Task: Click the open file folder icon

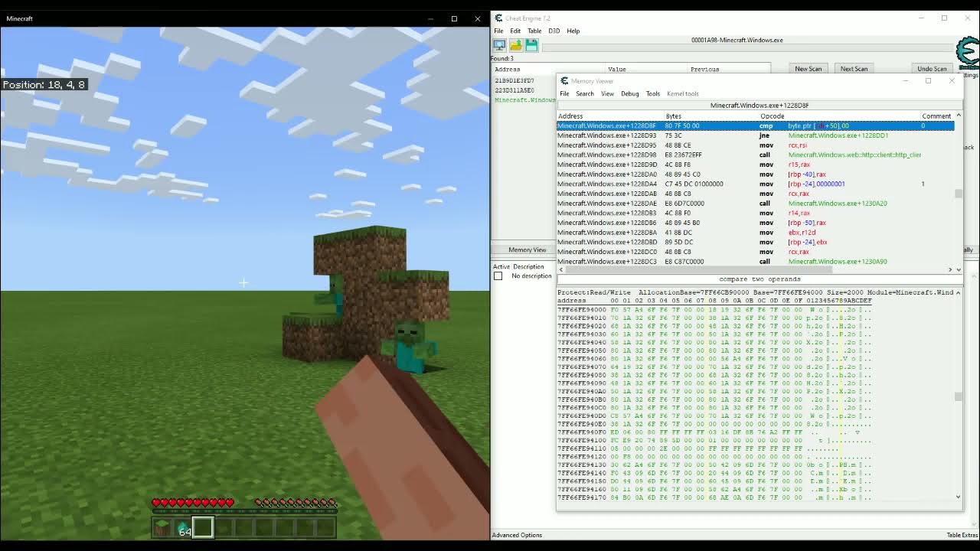Action: pyautogui.click(x=516, y=46)
